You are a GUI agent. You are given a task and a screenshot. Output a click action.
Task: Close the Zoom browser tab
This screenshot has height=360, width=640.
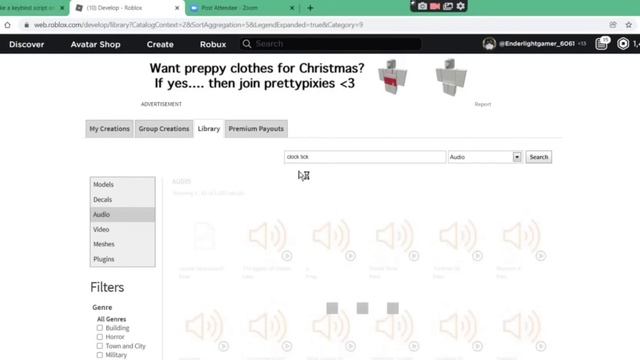click(x=292, y=8)
